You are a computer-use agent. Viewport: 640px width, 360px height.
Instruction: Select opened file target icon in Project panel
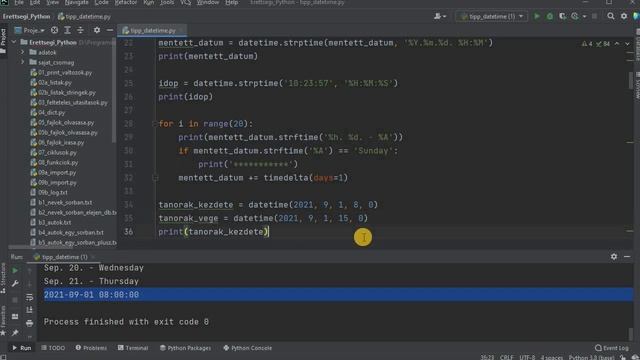(54, 30)
